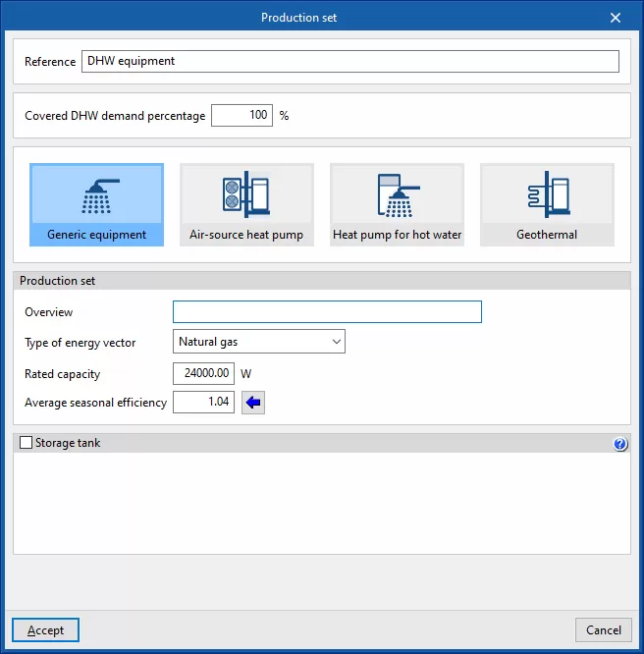This screenshot has width=644, height=654.
Task: Select the Rated capacity value field
Action: coord(203,373)
